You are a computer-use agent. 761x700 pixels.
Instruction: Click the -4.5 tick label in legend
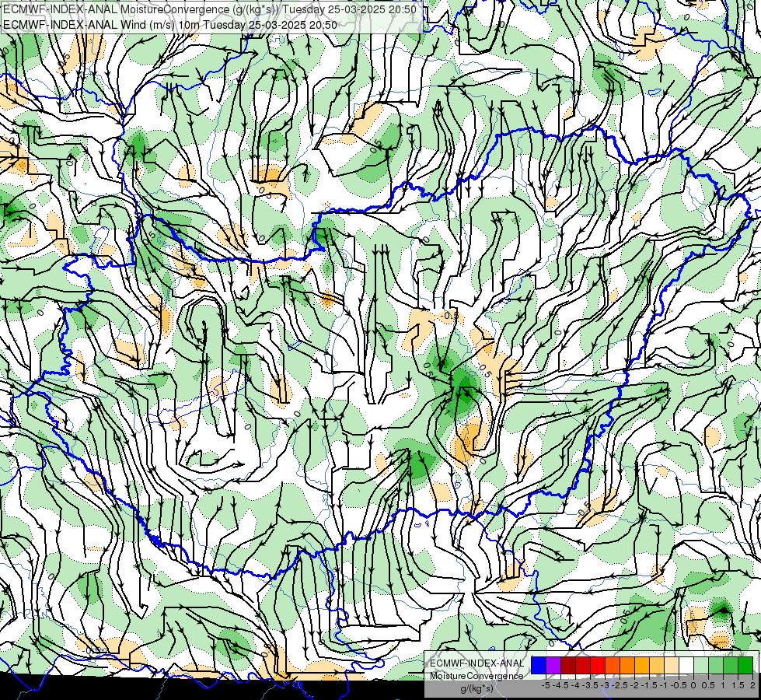(x=559, y=685)
